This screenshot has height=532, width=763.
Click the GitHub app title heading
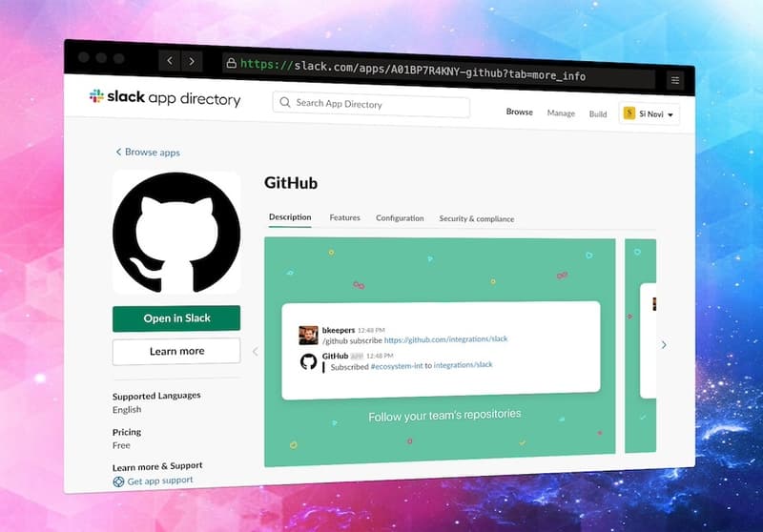click(291, 183)
